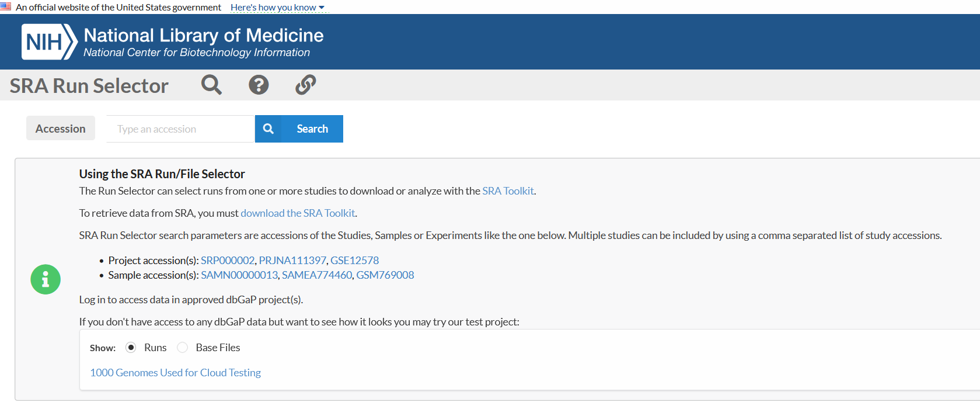The image size is (980, 402).
Task: Click the NIH logo
Action: [x=50, y=42]
